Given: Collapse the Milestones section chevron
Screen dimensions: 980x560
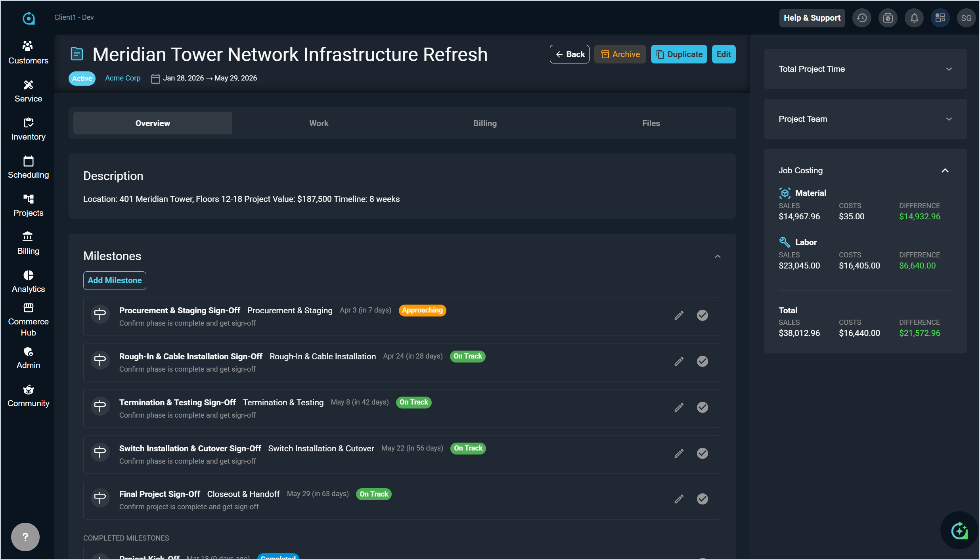Looking at the screenshot, I should 718,257.
